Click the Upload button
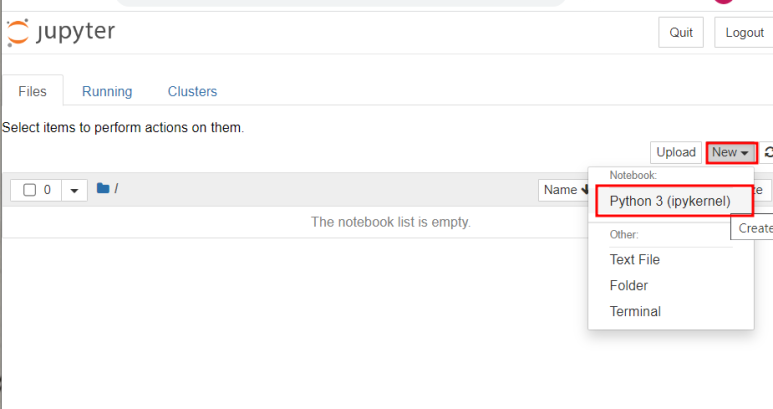The image size is (773, 409). 676,152
